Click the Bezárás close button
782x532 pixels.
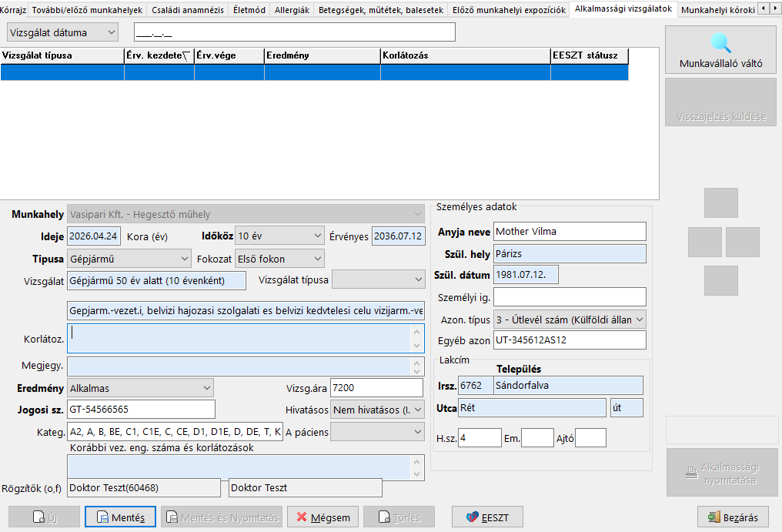tap(733, 517)
